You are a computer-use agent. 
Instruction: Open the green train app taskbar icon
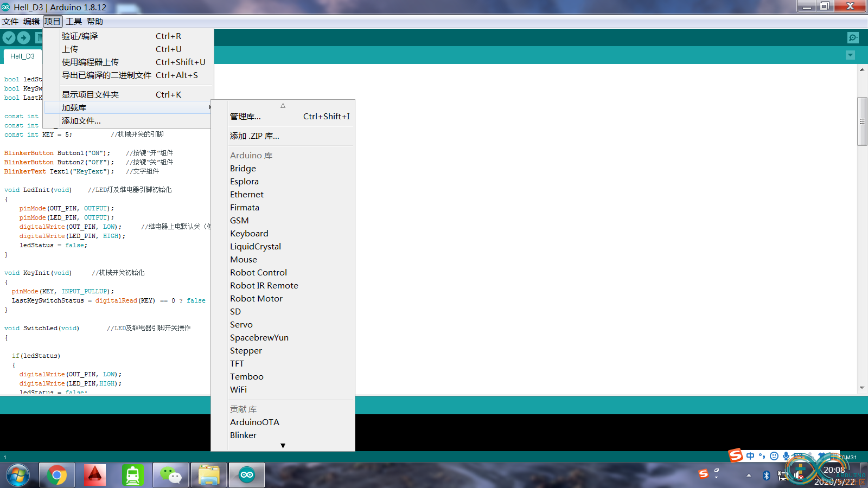(x=133, y=476)
